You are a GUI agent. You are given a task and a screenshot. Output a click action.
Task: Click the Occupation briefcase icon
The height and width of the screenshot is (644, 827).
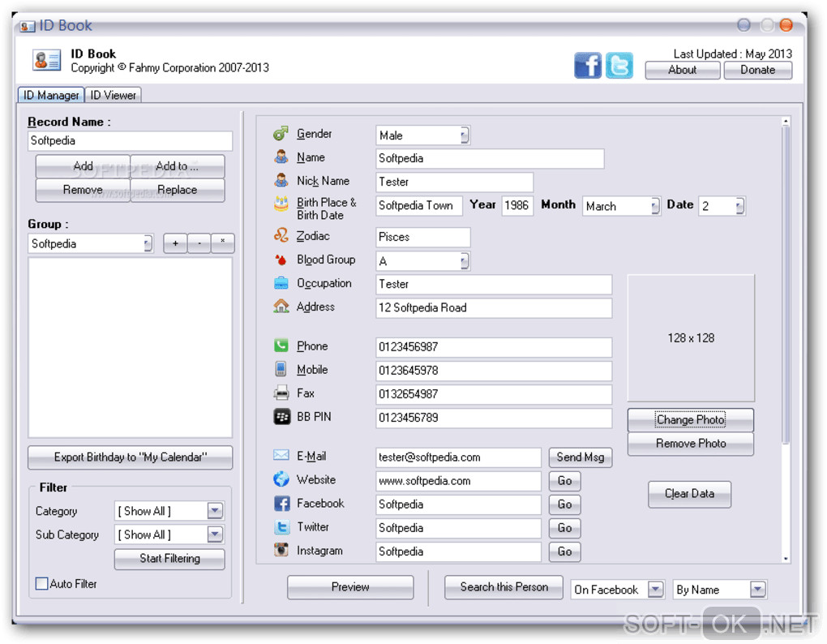(x=281, y=283)
